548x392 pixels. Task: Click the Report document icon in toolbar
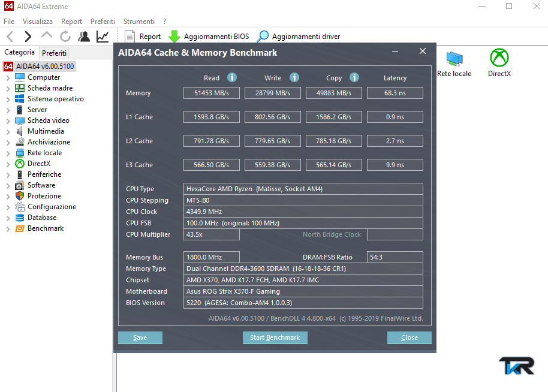[x=130, y=37]
